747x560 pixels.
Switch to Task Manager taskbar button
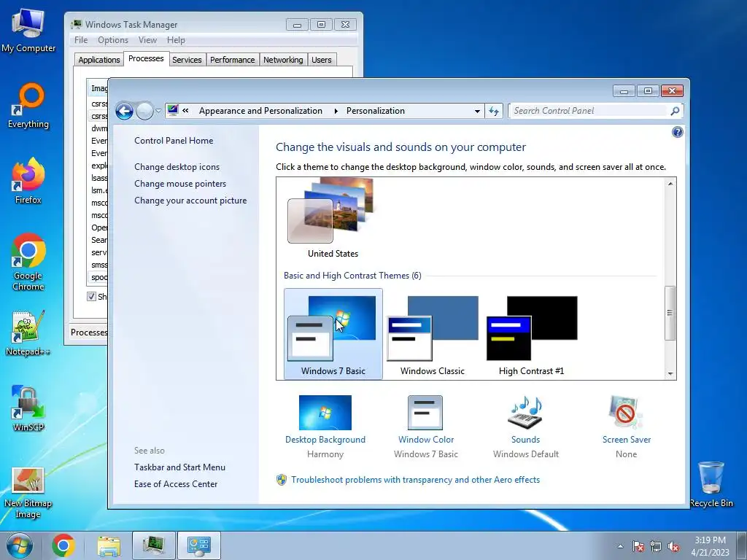(154, 545)
